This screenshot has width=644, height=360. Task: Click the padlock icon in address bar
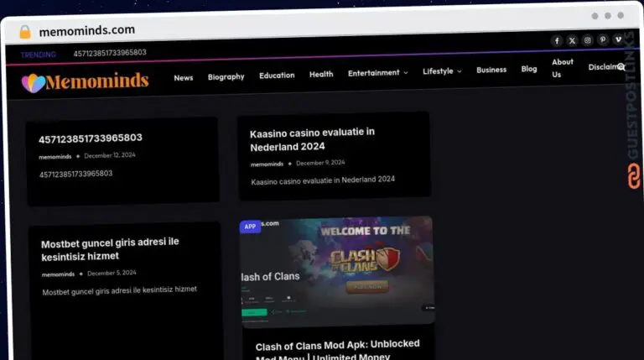(x=25, y=31)
